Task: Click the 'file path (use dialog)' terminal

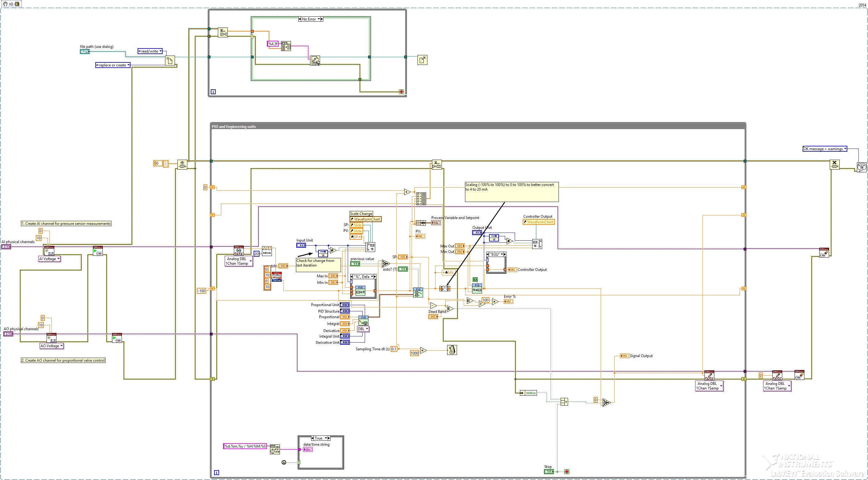Action: click(x=85, y=52)
